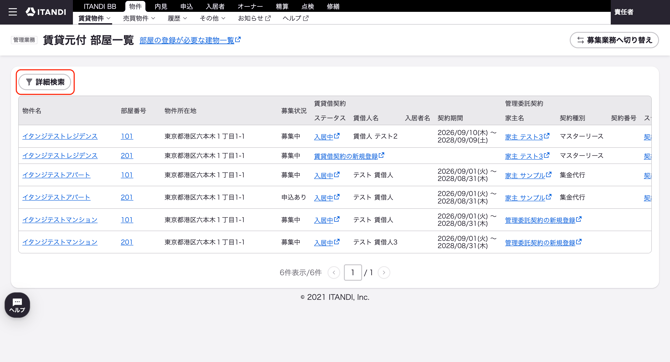This screenshot has height=362, width=670.
Task: Click the page number input field
Action: tap(353, 272)
